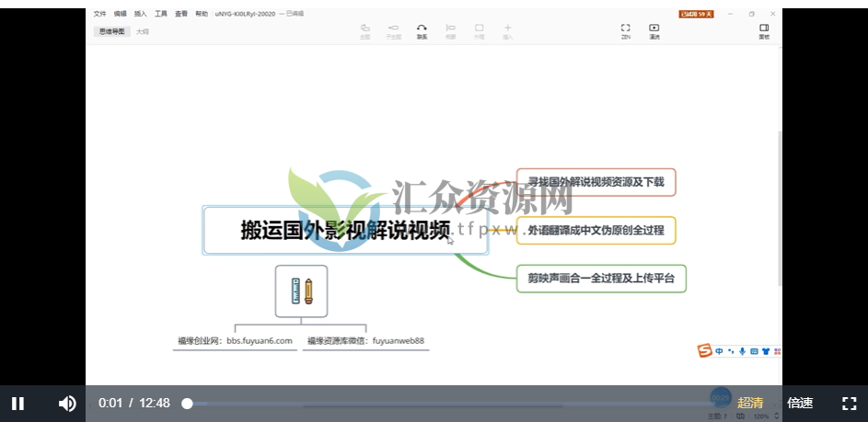868x422 pixels.
Task: Open the 查看 menu
Action: (181, 14)
